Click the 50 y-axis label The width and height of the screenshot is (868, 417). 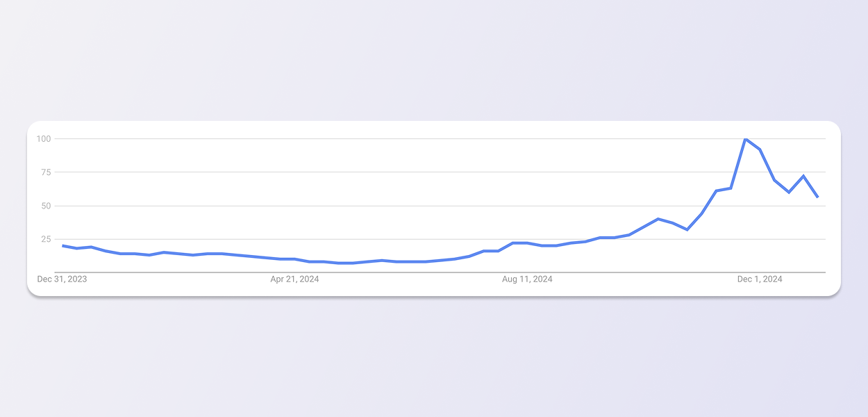(46, 206)
